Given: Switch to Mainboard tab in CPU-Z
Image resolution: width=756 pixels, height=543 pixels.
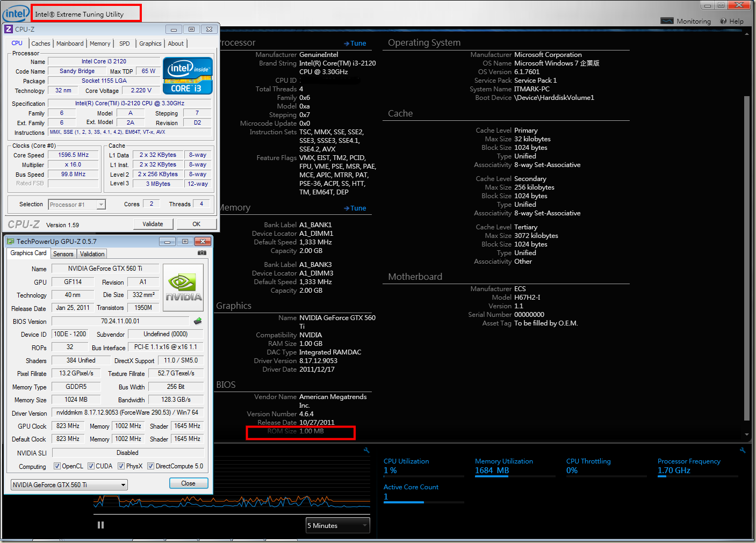Looking at the screenshot, I should click(x=70, y=44).
